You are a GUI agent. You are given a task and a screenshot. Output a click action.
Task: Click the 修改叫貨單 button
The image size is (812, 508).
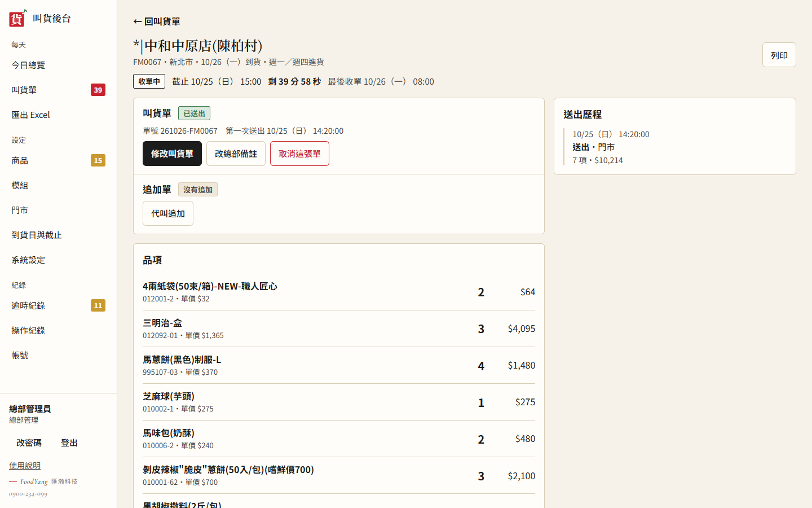pos(172,154)
